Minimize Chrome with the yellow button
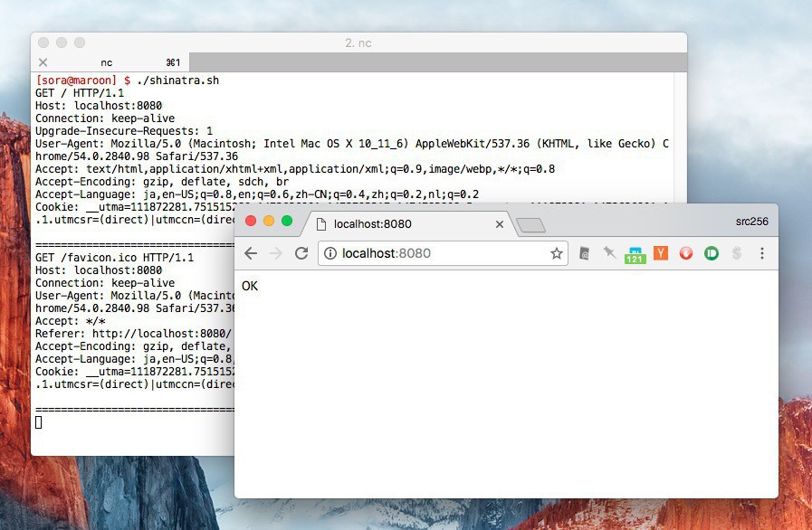The width and height of the screenshot is (812, 530). [x=269, y=221]
